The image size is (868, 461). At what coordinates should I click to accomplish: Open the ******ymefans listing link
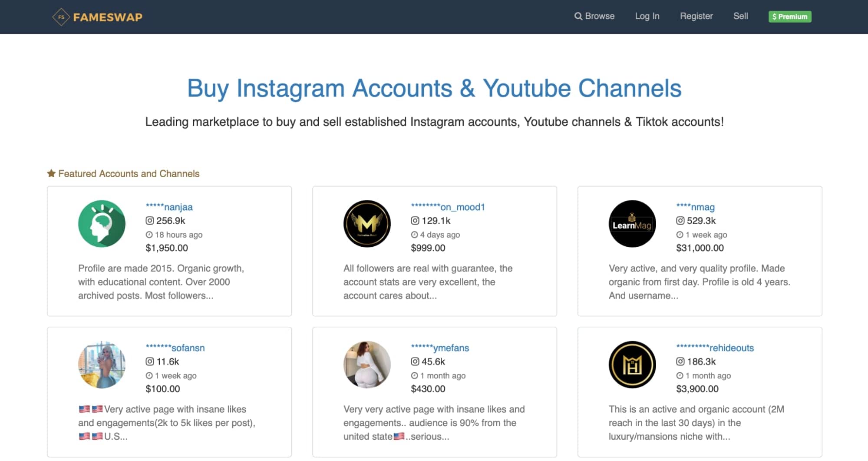click(440, 348)
